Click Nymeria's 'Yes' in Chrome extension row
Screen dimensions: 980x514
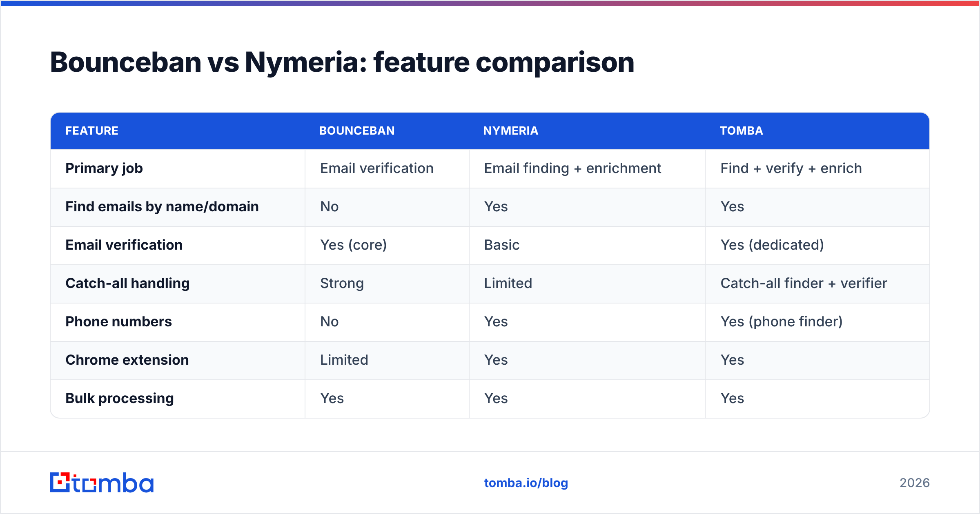496,360
